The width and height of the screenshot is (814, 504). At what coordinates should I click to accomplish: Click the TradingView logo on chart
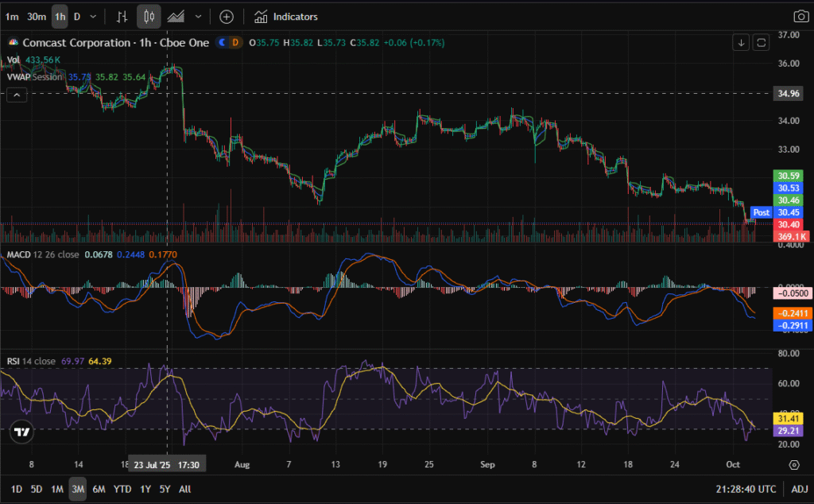(22, 432)
